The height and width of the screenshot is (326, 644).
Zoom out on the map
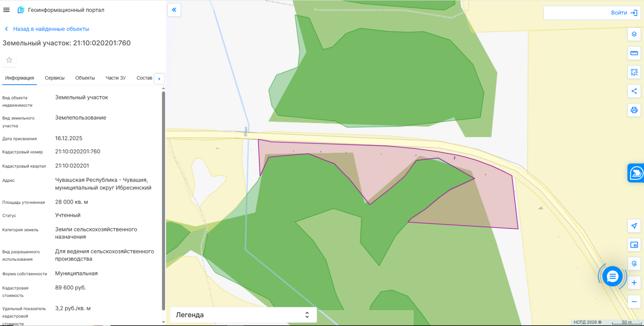tap(634, 302)
